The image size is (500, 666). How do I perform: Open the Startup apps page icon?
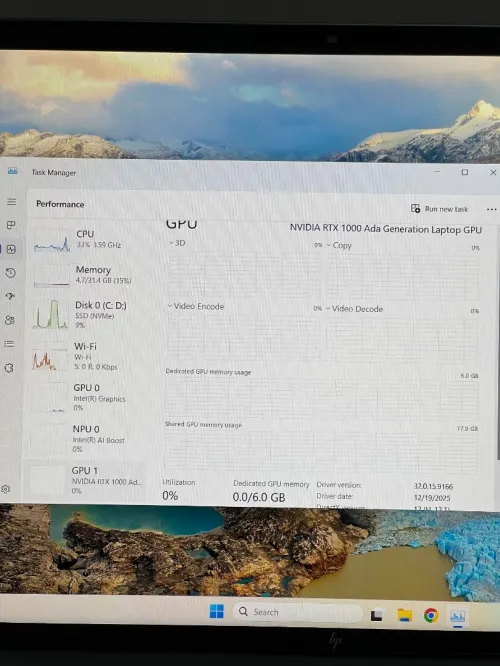pos(10,296)
